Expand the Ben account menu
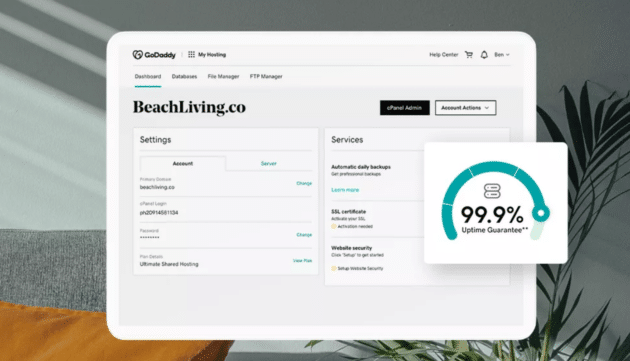 pos(502,55)
